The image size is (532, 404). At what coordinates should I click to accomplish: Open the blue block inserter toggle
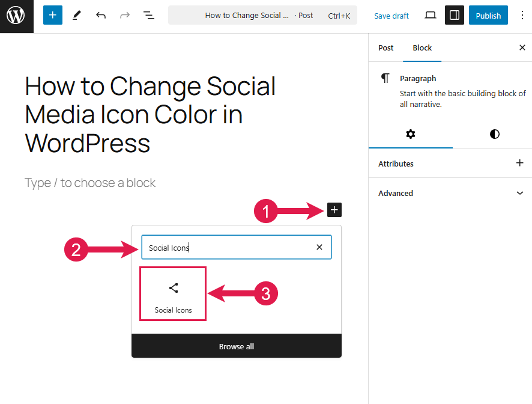(53, 16)
